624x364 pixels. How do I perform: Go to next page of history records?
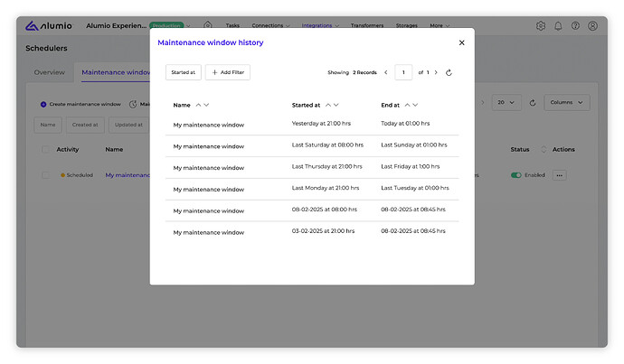pyautogui.click(x=436, y=72)
